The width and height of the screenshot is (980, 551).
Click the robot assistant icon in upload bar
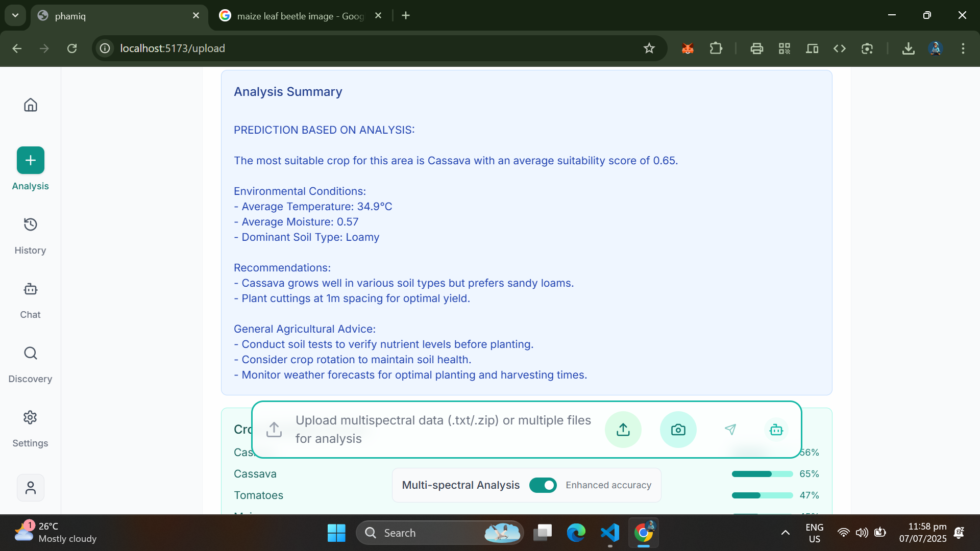tap(776, 430)
